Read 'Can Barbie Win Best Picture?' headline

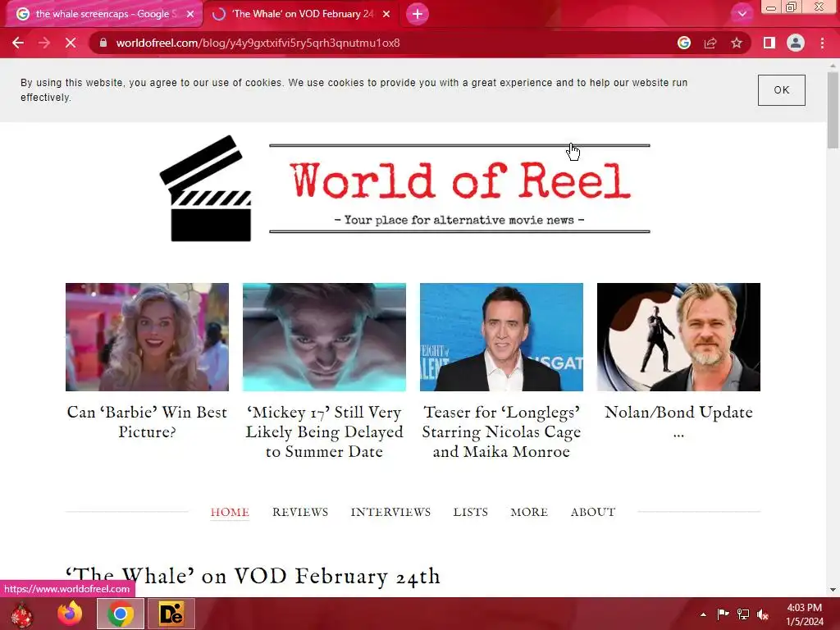click(147, 422)
